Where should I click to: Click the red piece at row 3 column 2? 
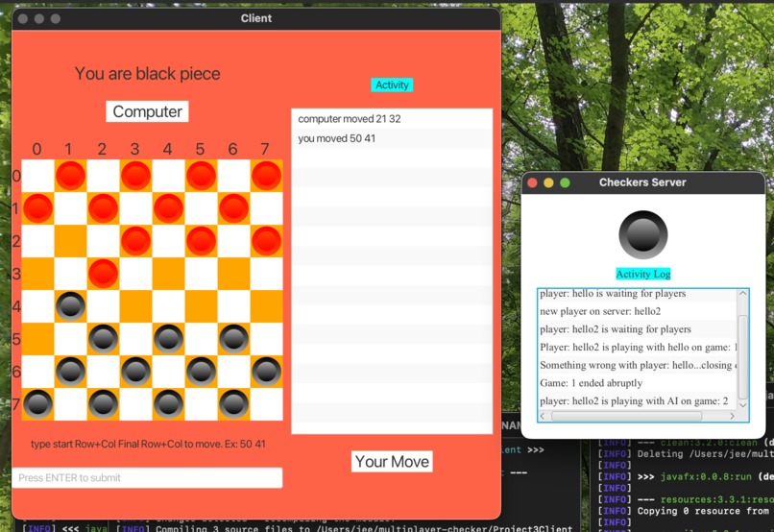pos(103,274)
